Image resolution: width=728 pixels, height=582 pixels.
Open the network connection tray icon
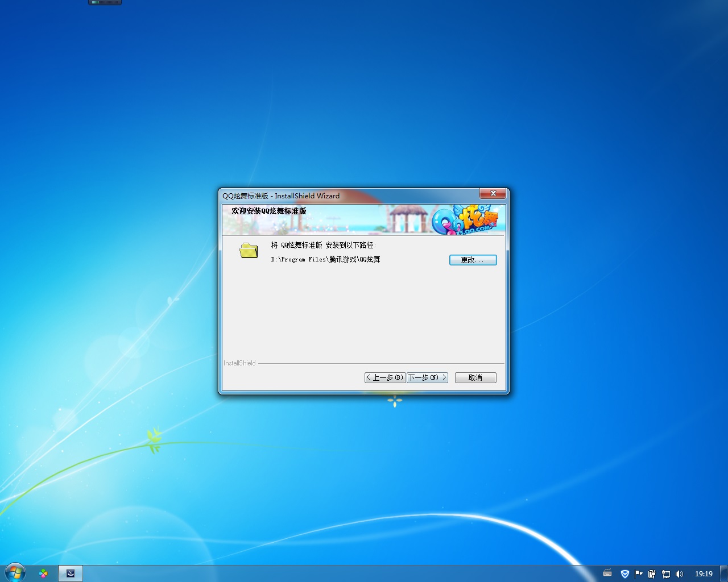[x=665, y=573]
